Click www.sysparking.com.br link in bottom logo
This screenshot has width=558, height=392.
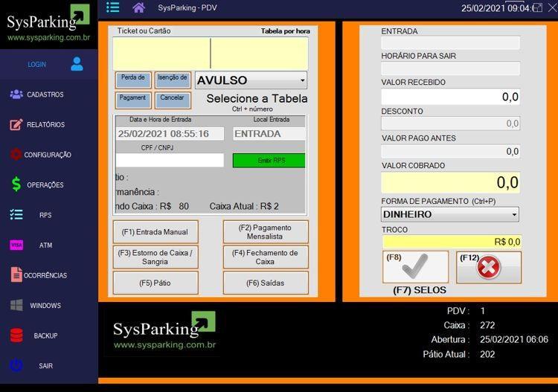coord(164,344)
